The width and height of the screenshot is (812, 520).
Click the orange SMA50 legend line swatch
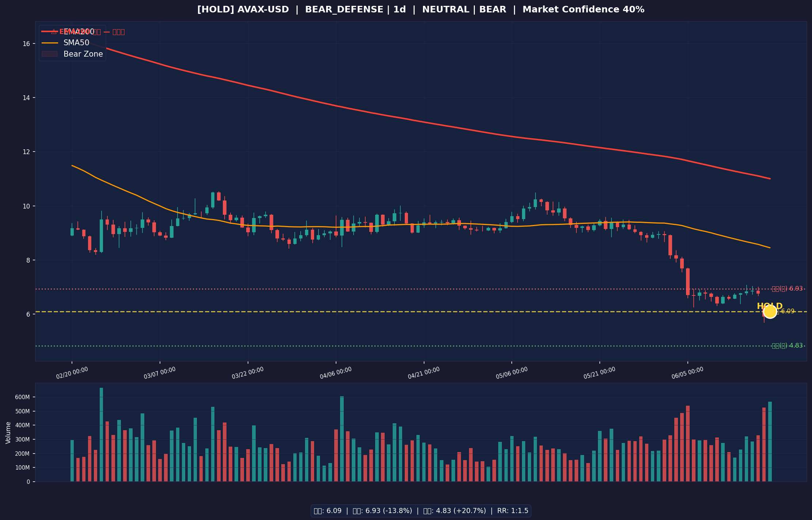(50, 43)
